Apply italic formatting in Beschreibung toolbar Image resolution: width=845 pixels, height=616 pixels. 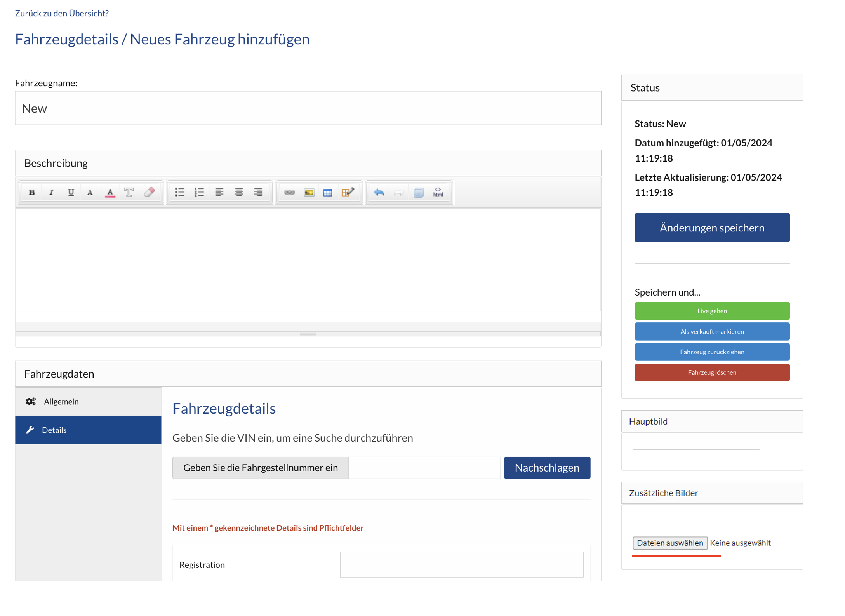coord(51,192)
